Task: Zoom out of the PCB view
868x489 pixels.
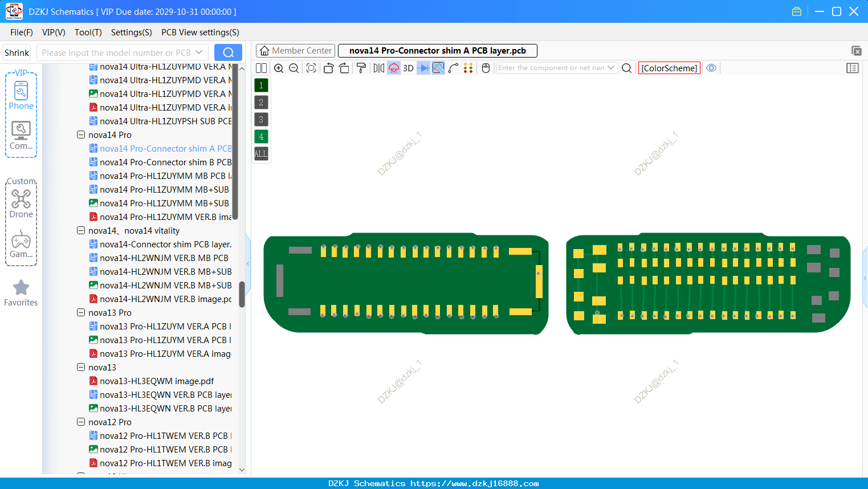Action: point(294,68)
